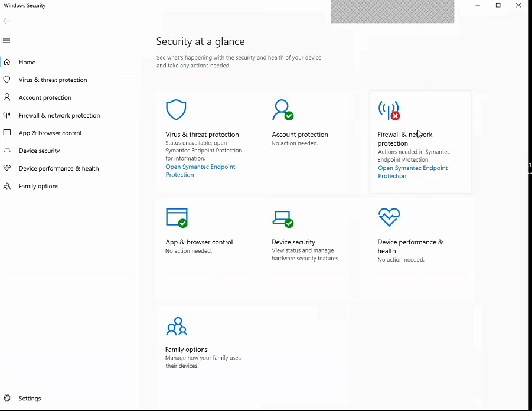
Task: Minimize the Windows Security window
Action: click(x=478, y=5)
